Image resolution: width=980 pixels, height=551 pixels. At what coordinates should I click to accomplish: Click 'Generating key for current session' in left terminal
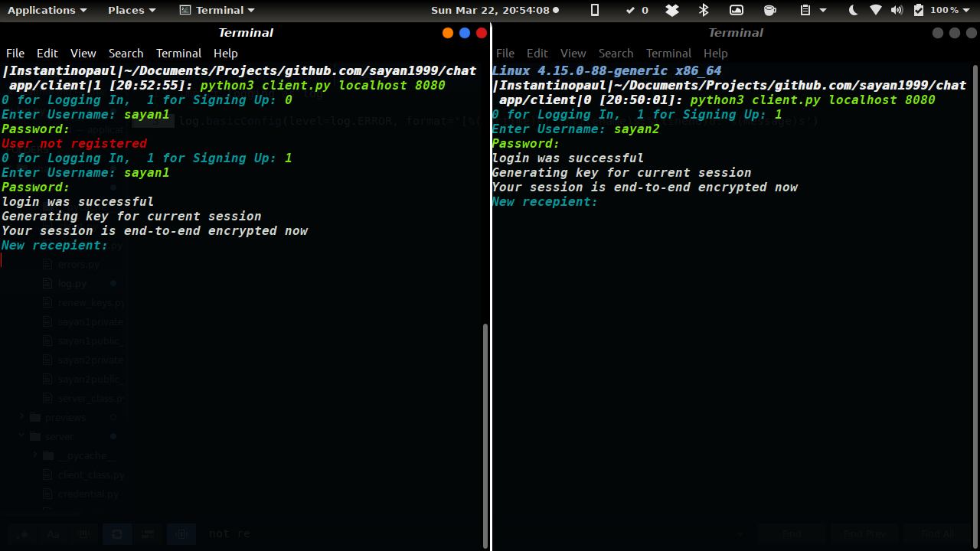click(x=132, y=217)
